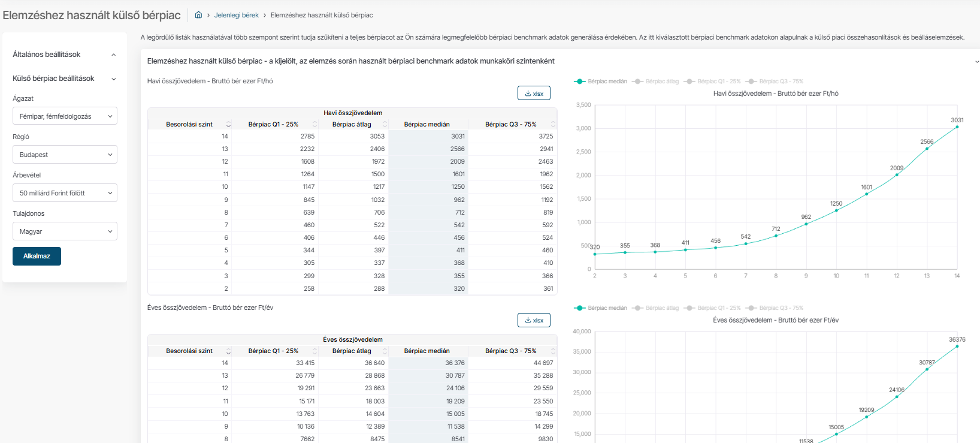Sort monthly table by Besorolási szint

click(x=228, y=125)
